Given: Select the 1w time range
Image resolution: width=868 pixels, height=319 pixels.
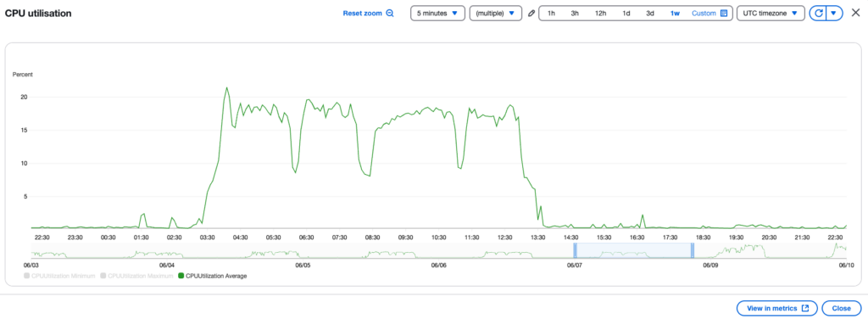Looking at the screenshot, I should (x=675, y=14).
